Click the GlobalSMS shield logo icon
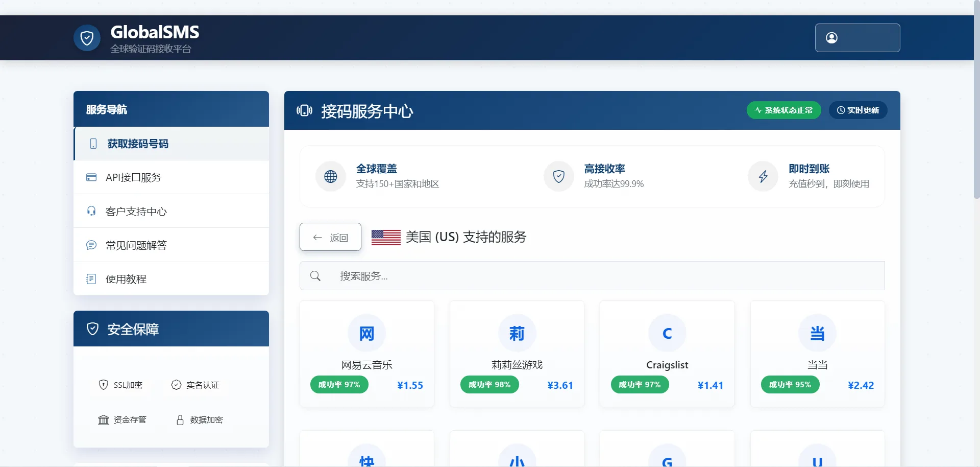This screenshot has height=467, width=980. [x=87, y=38]
